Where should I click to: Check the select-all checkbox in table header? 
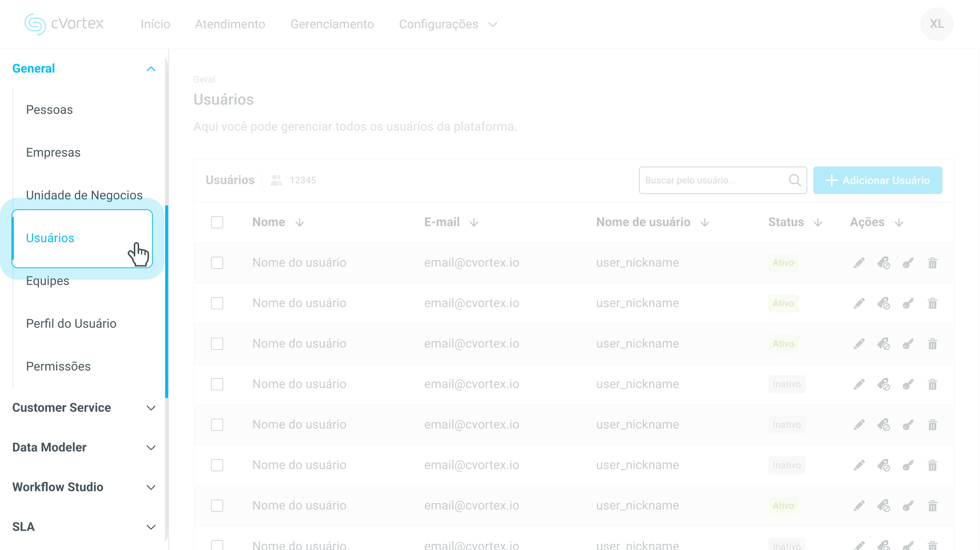(x=217, y=222)
